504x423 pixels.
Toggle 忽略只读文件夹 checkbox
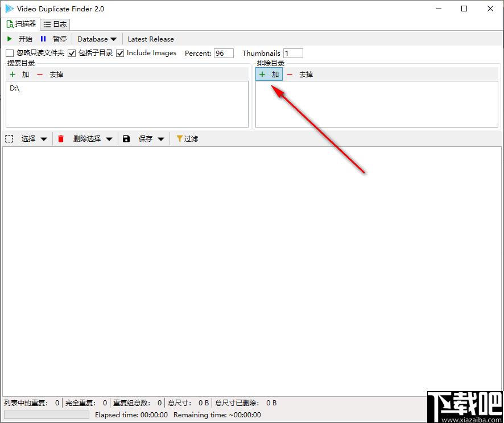click(x=10, y=53)
